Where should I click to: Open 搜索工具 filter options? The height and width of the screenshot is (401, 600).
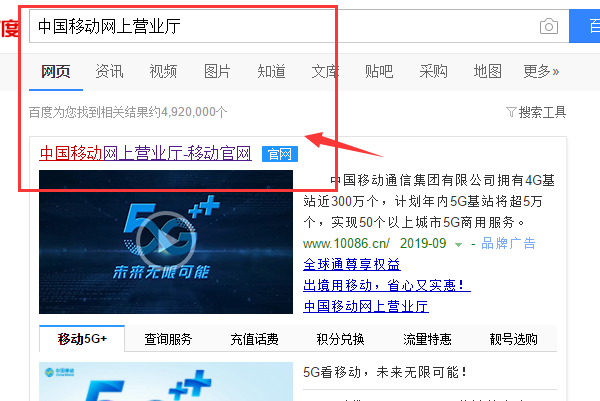[536, 112]
